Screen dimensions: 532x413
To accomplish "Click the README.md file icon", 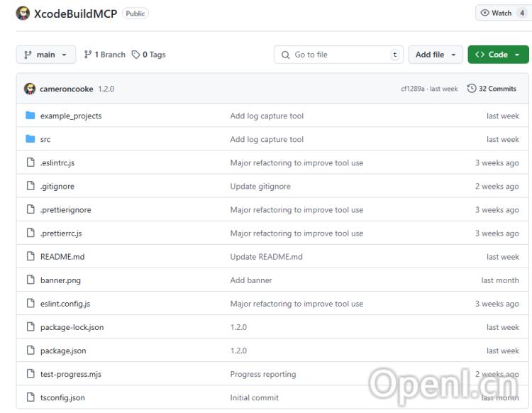I will [x=31, y=257].
